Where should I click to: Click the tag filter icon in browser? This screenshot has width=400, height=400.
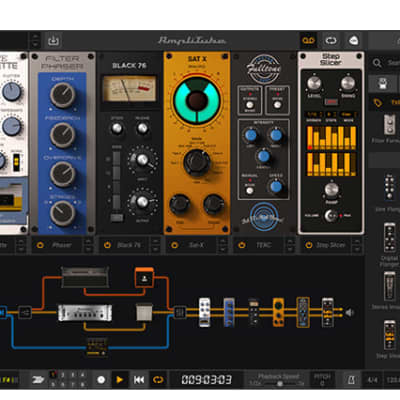click(378, 103)
